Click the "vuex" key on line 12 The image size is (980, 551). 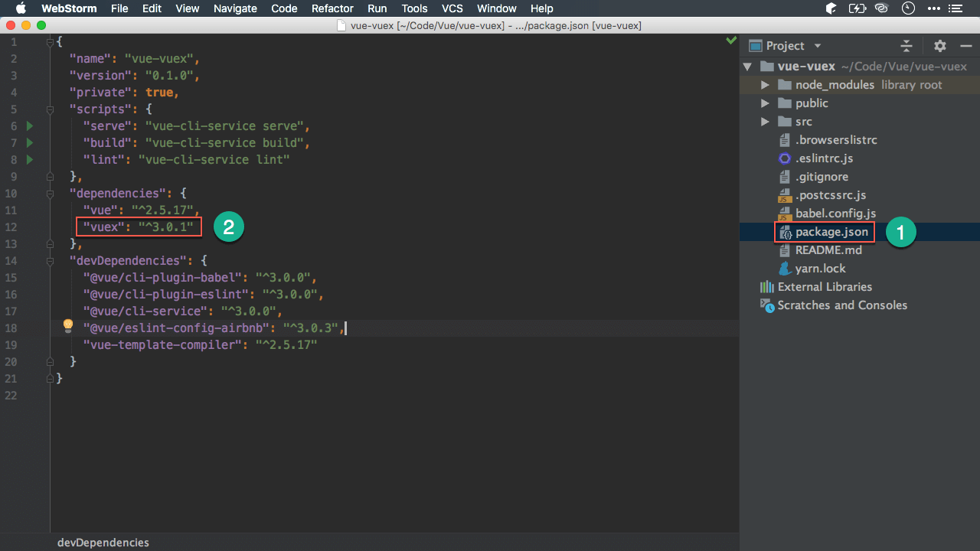coord(103,227)
